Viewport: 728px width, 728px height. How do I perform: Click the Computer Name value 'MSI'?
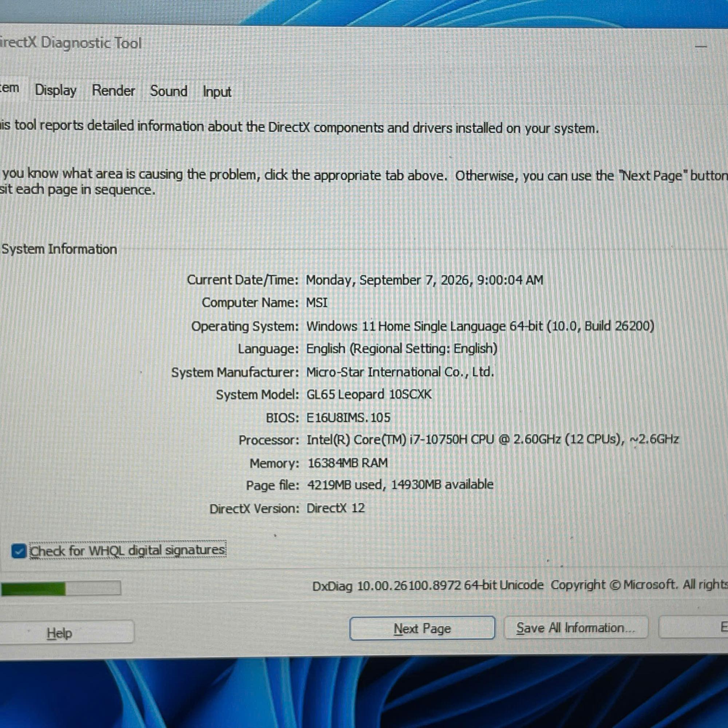(317, 302)
